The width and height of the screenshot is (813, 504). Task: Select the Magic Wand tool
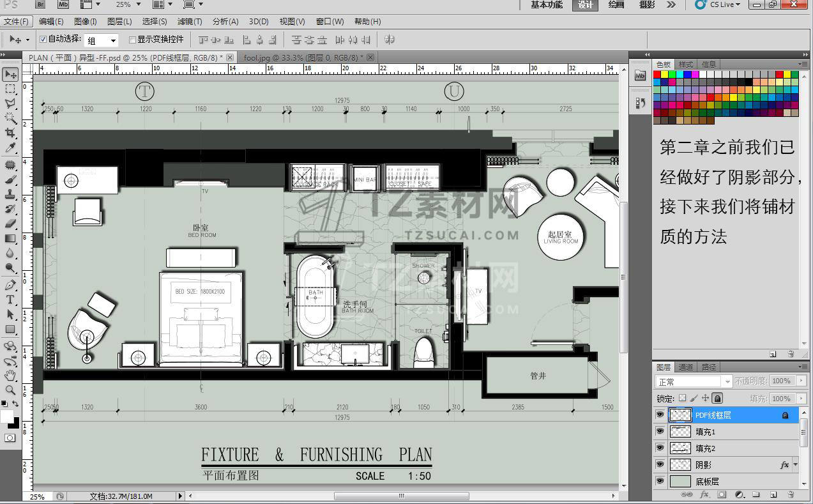coord(10,118)
